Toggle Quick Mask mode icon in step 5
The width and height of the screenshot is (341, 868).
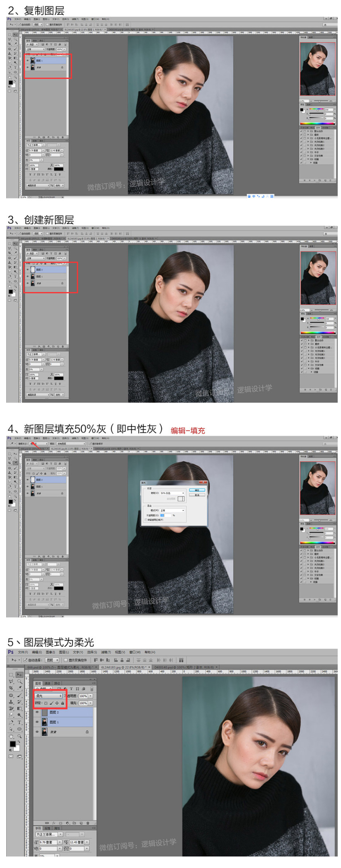point(11,756)
